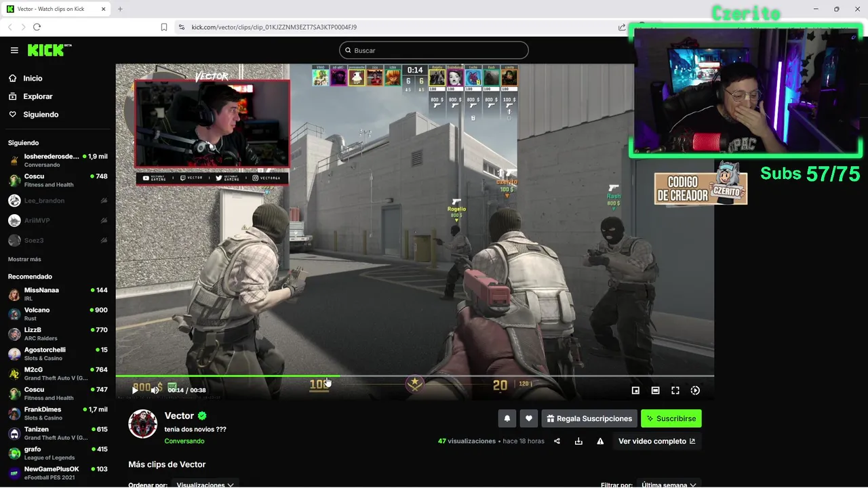Go back in browser
This screenshot has width=868, height=488.
[9, 27]
